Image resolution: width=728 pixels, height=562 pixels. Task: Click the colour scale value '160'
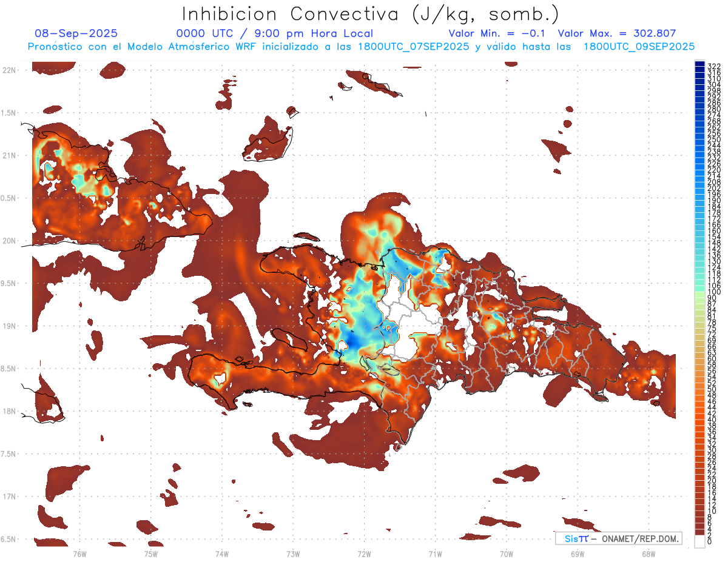(x=714, y=231)
